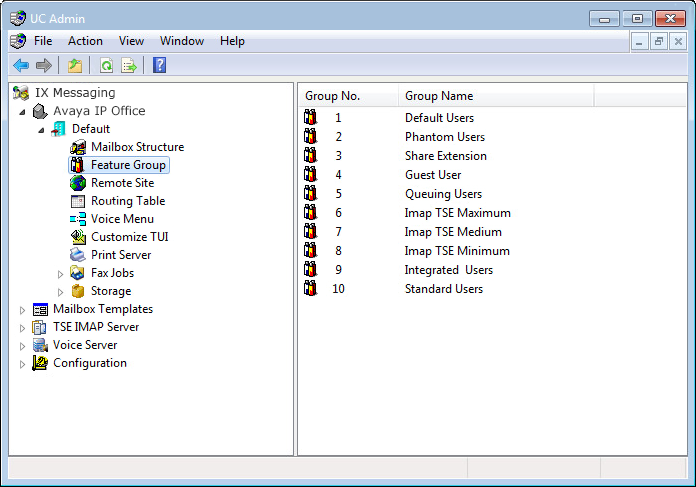
Task: Click the Routing Table calendar icon
Action: click(x=78, y=201)
